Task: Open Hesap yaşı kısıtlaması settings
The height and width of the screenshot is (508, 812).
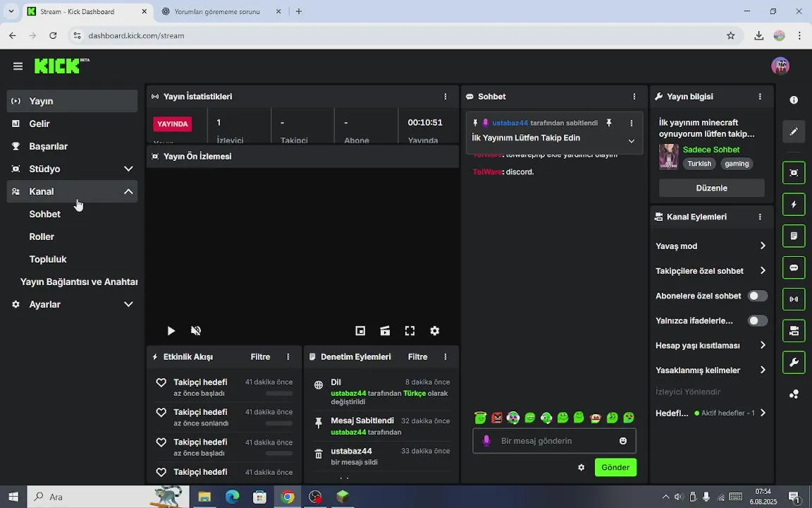Action: pos(711,345)
